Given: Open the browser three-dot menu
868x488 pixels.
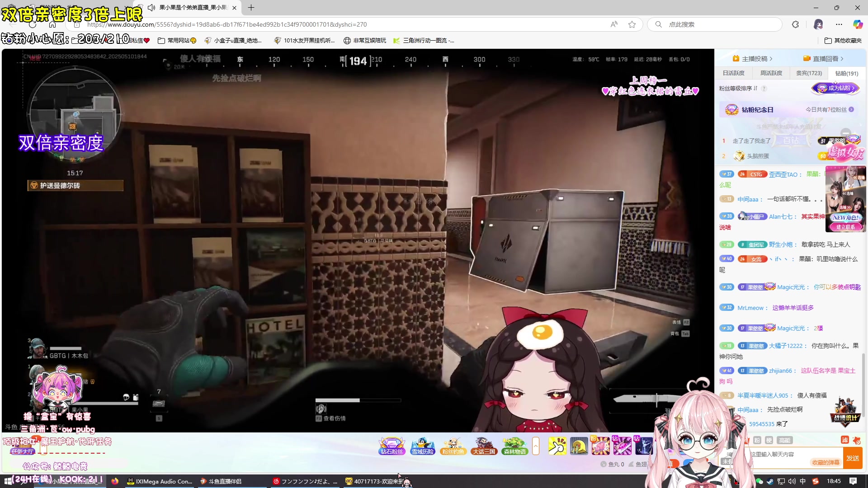Looking at the screenshot, I should pos(839,24).
